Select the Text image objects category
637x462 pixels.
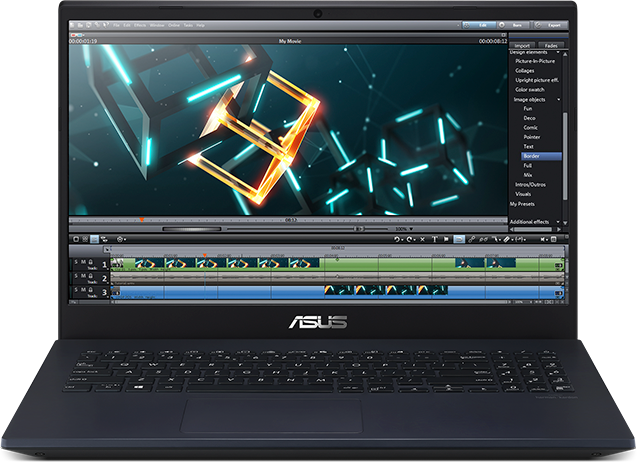click(x=528, y=147)
